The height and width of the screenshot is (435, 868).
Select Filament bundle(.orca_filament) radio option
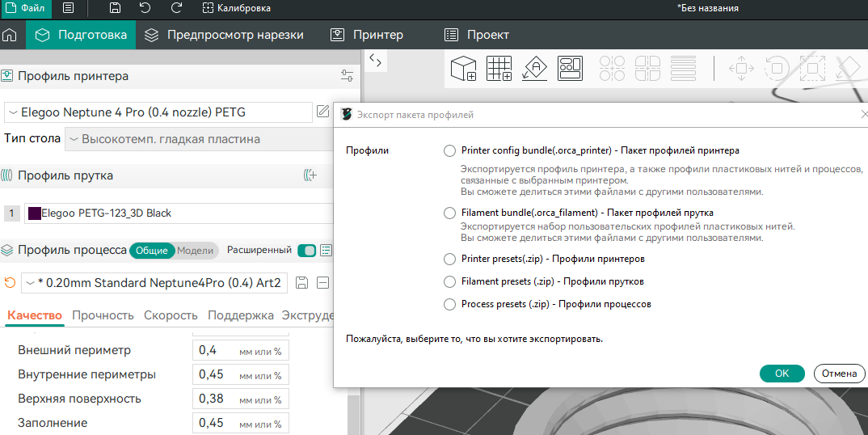(449, 213)
